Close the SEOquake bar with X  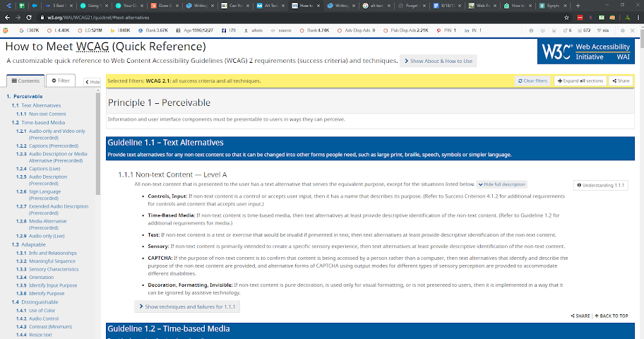point(633,30)
